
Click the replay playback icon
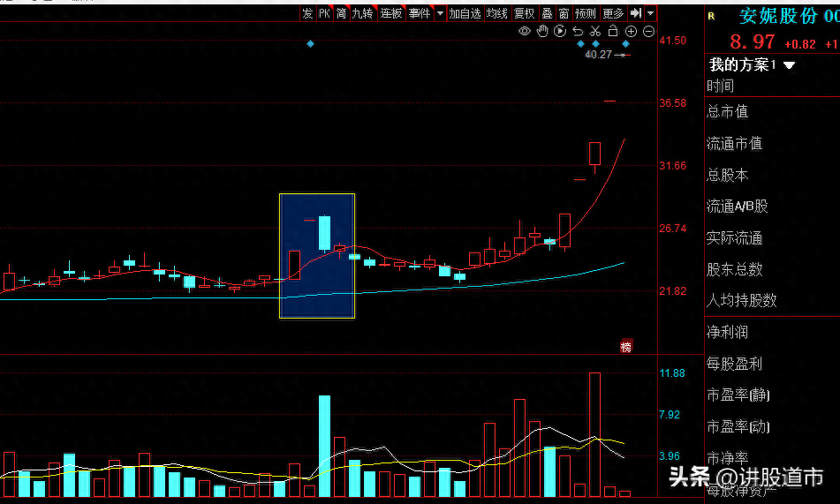560,31
